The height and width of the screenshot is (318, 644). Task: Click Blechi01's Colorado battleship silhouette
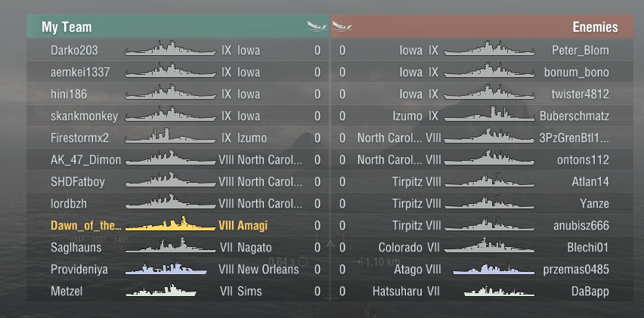[x=489, y=245]
